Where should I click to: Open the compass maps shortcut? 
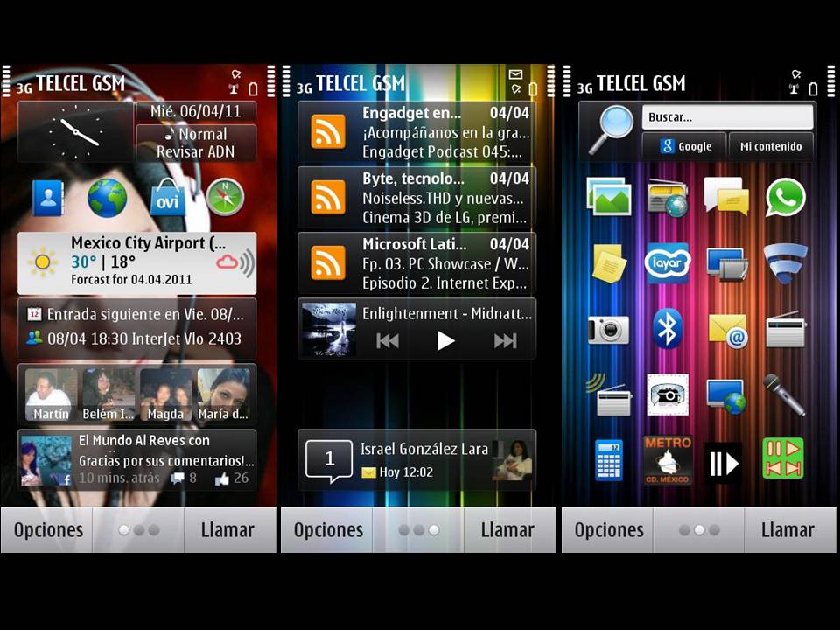pos(225,197)
